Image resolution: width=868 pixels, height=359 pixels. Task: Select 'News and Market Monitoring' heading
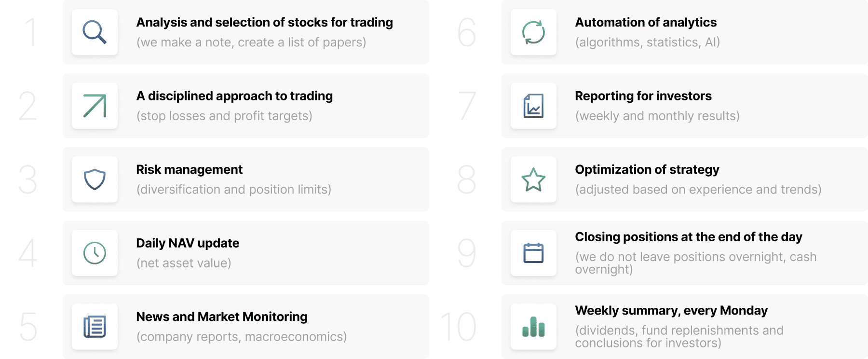point(222,317)
